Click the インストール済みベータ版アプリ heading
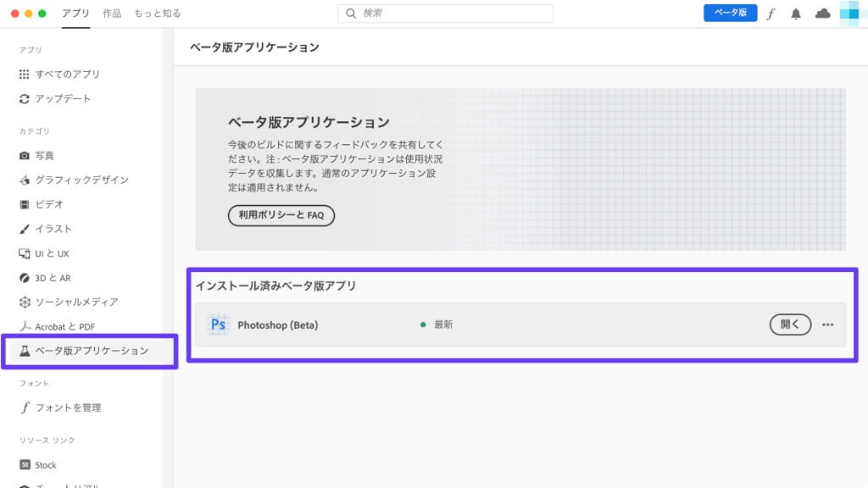The width and height of the screenshot is (868, 488). (275, 286)
